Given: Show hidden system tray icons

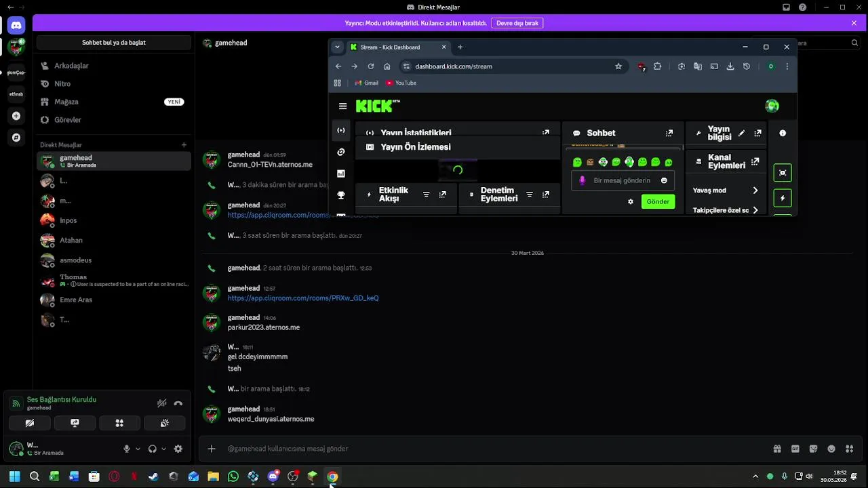Looking at the screenshot, I should click(x=755, y=476).
